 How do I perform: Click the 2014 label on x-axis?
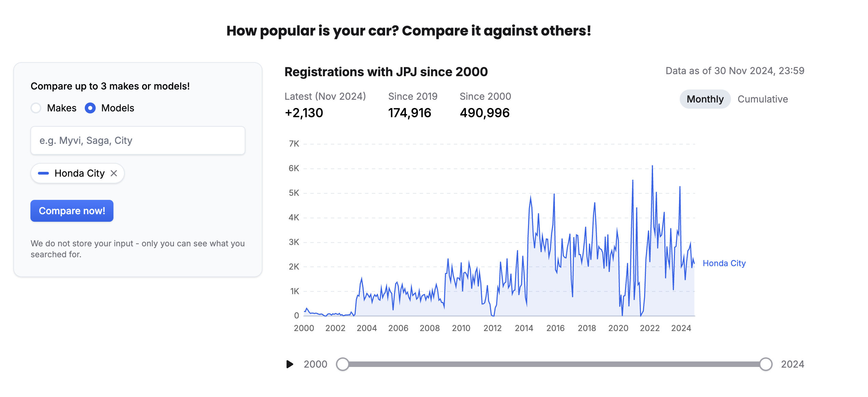point(524,328)
